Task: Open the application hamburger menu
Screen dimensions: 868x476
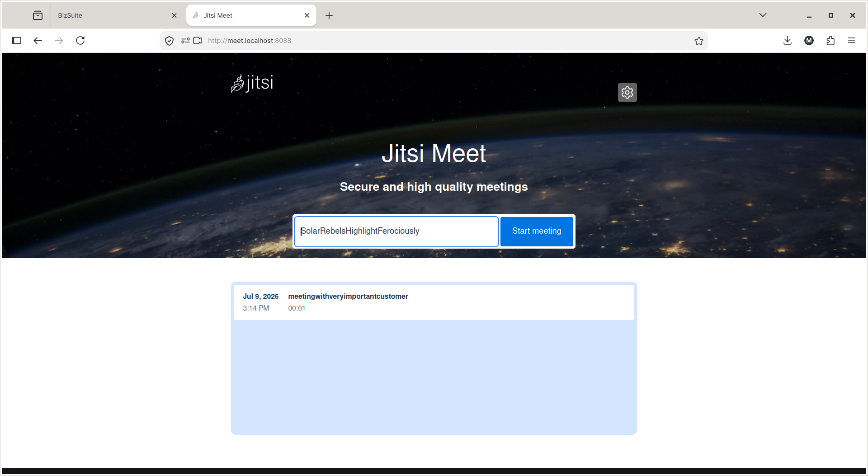Action: 851,41
